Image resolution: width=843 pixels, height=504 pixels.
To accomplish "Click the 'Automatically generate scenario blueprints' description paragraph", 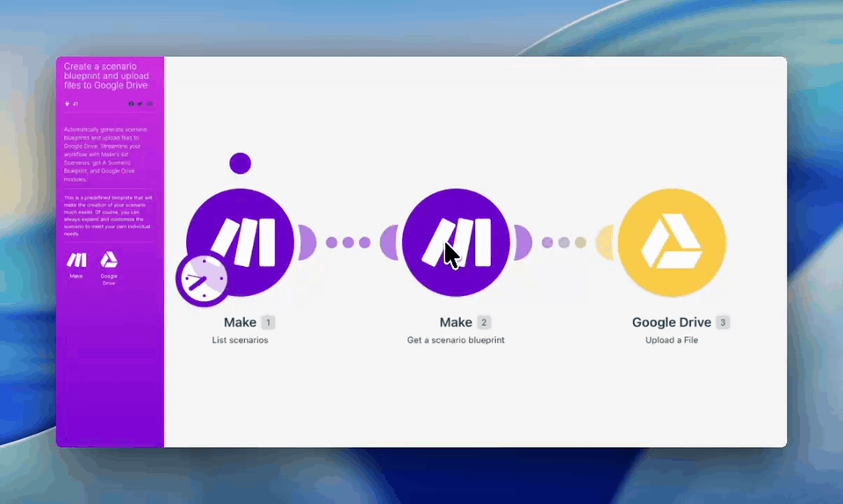I will tap(106, 155).
